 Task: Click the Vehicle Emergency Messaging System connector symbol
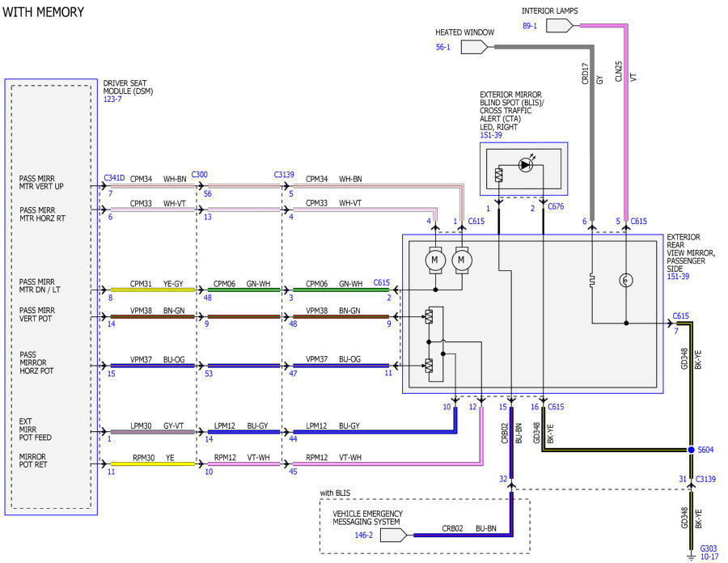coord(394,535)
